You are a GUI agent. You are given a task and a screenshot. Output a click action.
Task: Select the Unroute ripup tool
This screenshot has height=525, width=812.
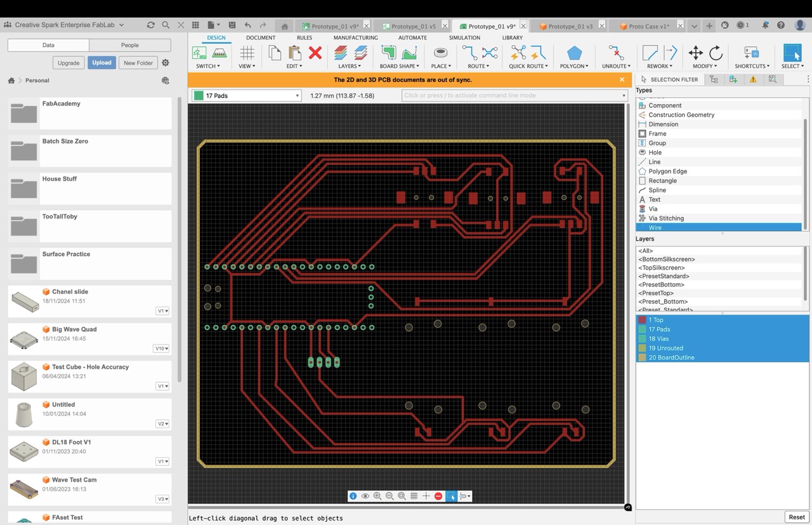pyautogui.click(x=615, y=53)
